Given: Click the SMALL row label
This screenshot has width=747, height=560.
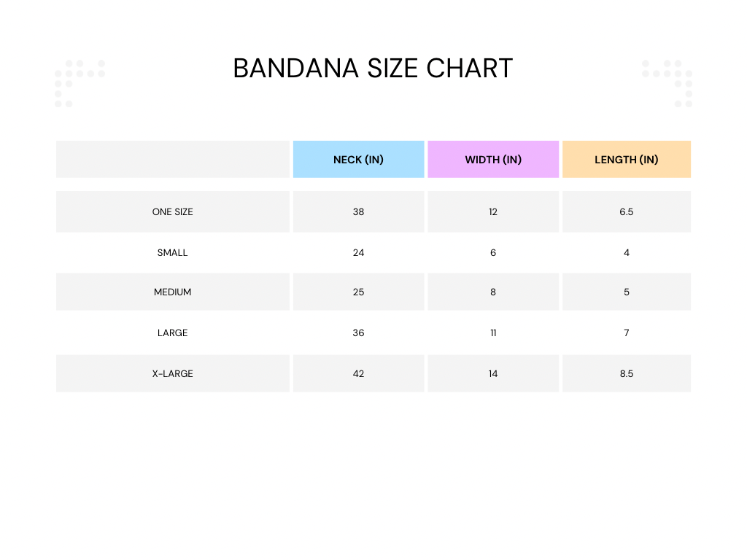Looking at the screenshot, I should click(173, 253).
